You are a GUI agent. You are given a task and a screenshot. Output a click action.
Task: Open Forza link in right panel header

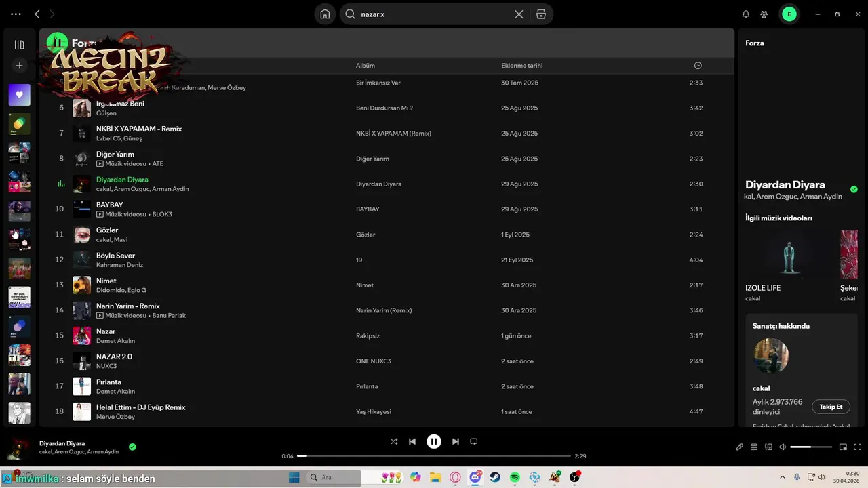(x=755, y=43)
